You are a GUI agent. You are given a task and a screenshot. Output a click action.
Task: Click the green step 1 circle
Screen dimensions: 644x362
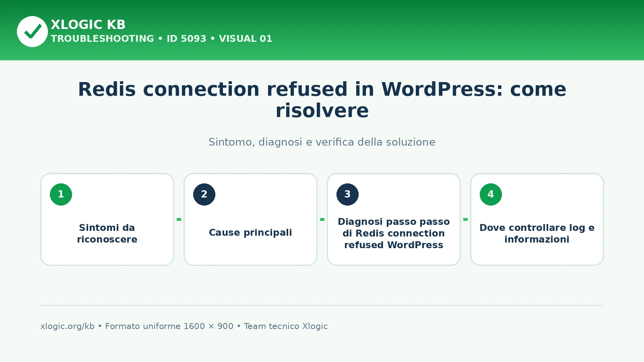point(61,194)
